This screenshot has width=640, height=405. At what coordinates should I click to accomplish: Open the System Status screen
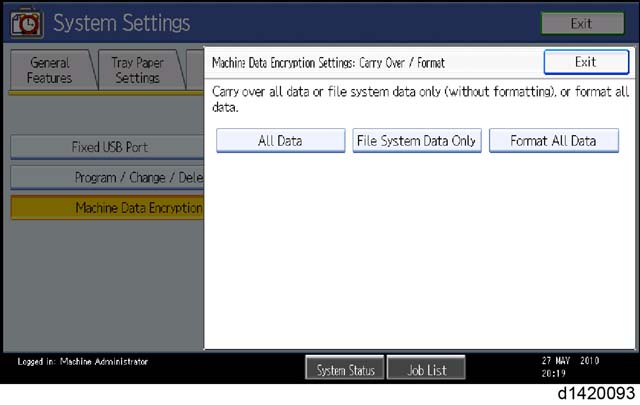(345, 369)
